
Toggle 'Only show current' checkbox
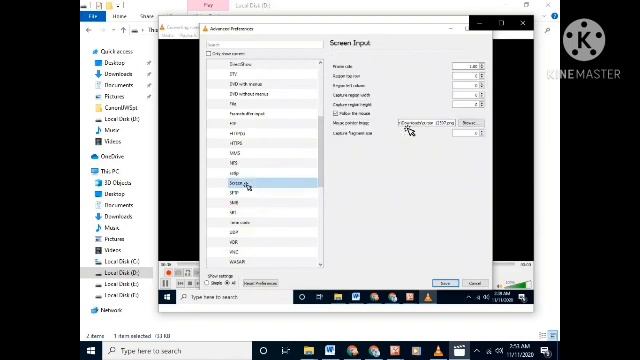(209, 54)
